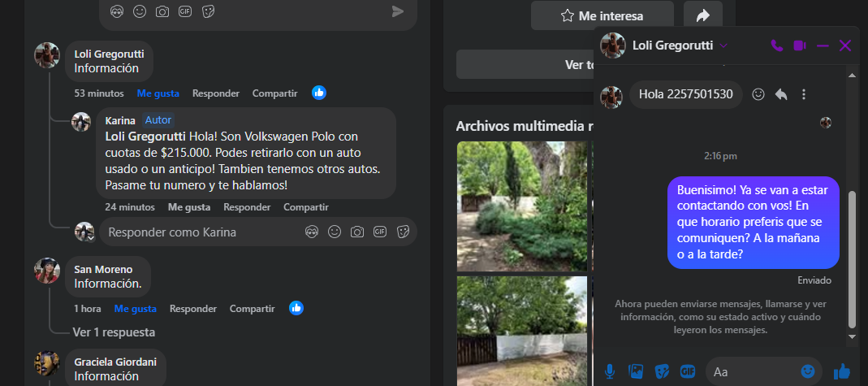The height and width of the screenshot is (386, 868).
Task: Reply to the Hola 2257501530 message
Action: 781,94
